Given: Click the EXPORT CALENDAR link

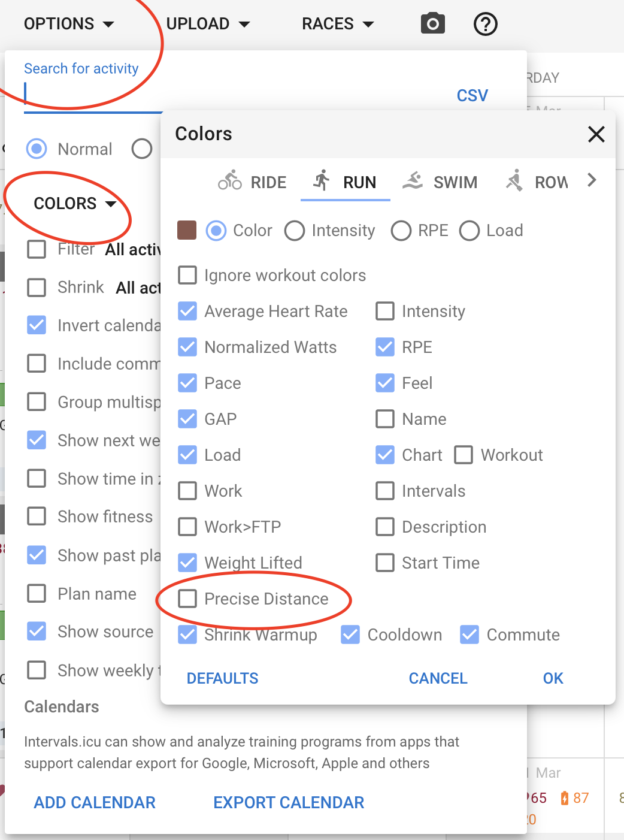Looking at the screenshot, I should (x=289, y=802).
